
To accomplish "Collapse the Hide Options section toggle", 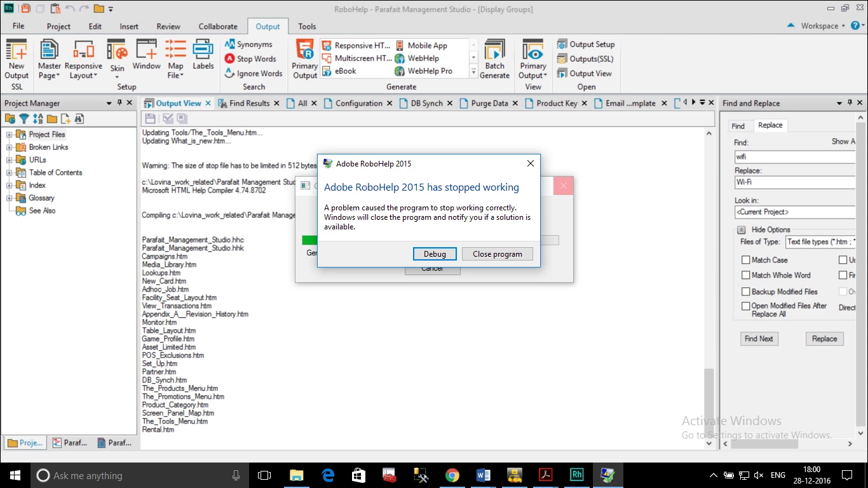I will [x=741, y=230].
